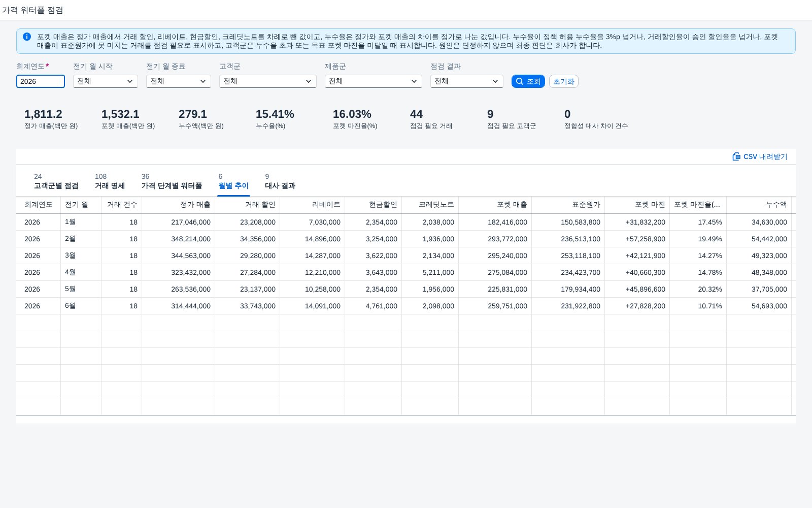Select the 2월 row's 348,214,000 value
Image resolution: width=812 pixels, height=508 pixels.
[191, 239]
